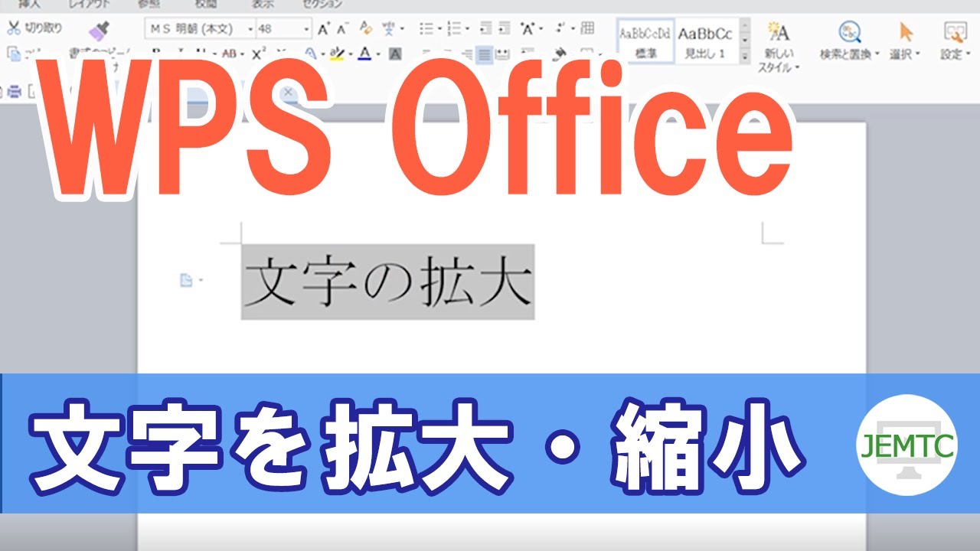Click paragraph layout icon beside text

186,281
